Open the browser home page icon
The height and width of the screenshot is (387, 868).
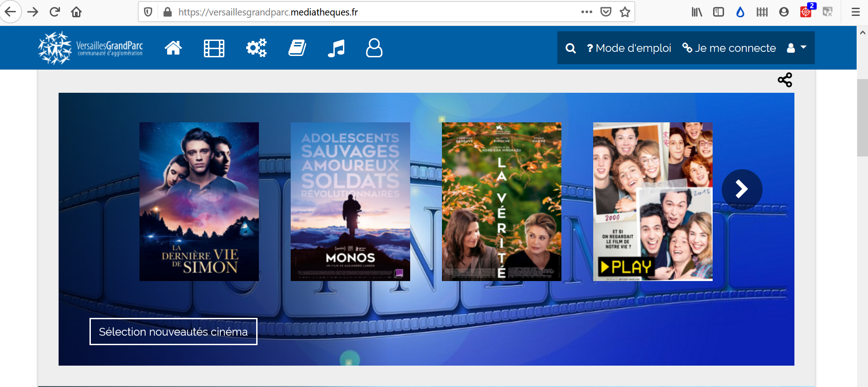point(76,12)
